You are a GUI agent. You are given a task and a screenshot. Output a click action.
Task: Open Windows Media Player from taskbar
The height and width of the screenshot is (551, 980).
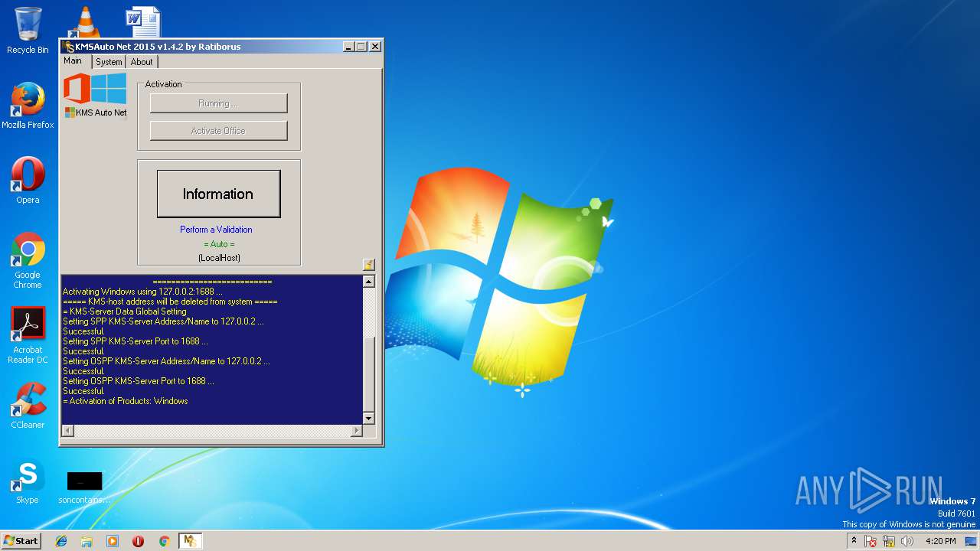pyautogui.click(x=113, y=541)
